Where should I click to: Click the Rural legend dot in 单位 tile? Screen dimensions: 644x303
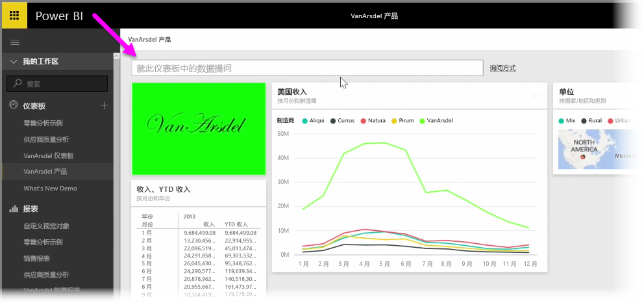[584, 121]
